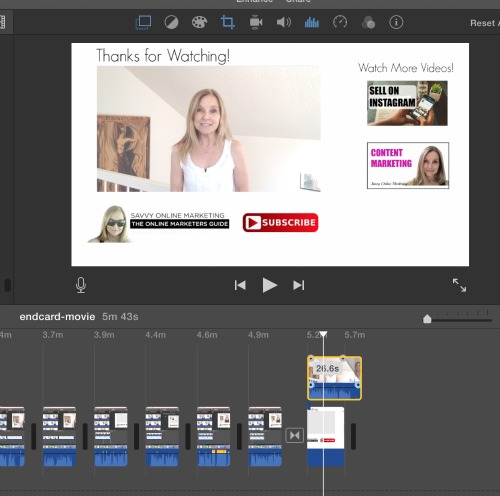Click the filmstrip icon at left edge

pyautogui.click(x=3, y=22)
